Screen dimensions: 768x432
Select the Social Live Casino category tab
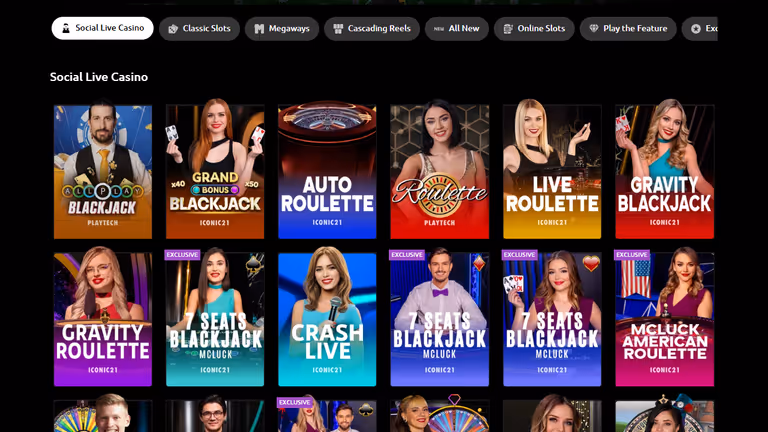(x=102, y=28)
